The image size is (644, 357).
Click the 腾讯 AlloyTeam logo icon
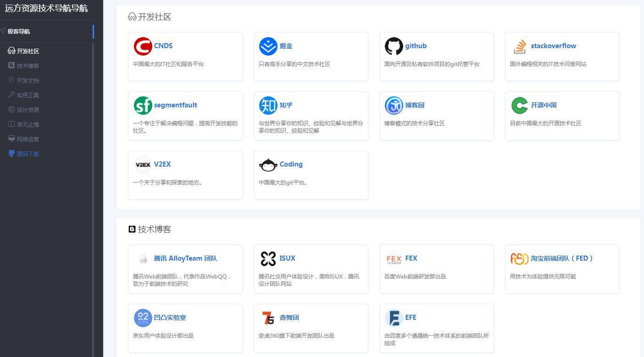pos(143,259)
